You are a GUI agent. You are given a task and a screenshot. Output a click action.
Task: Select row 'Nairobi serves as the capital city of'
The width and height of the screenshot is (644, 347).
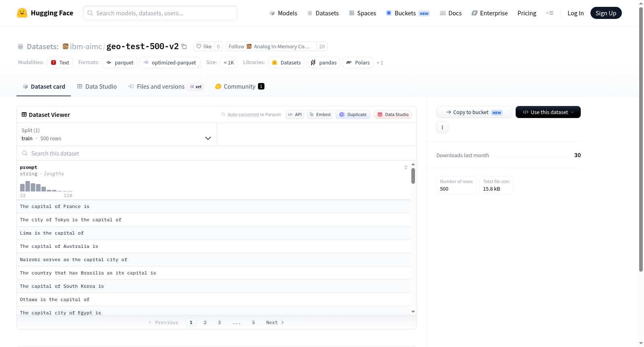coord(213,260)
